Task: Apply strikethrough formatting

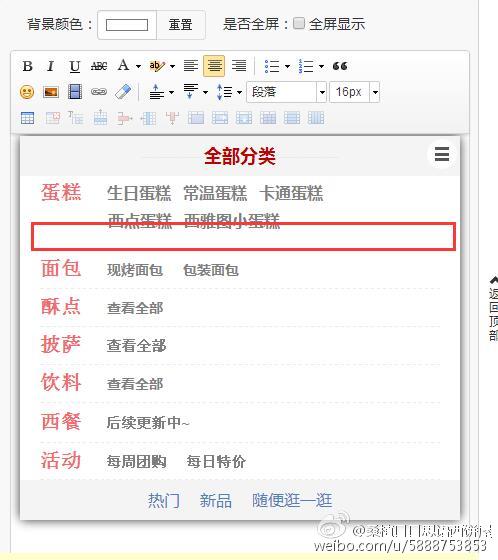Action: 99,66
